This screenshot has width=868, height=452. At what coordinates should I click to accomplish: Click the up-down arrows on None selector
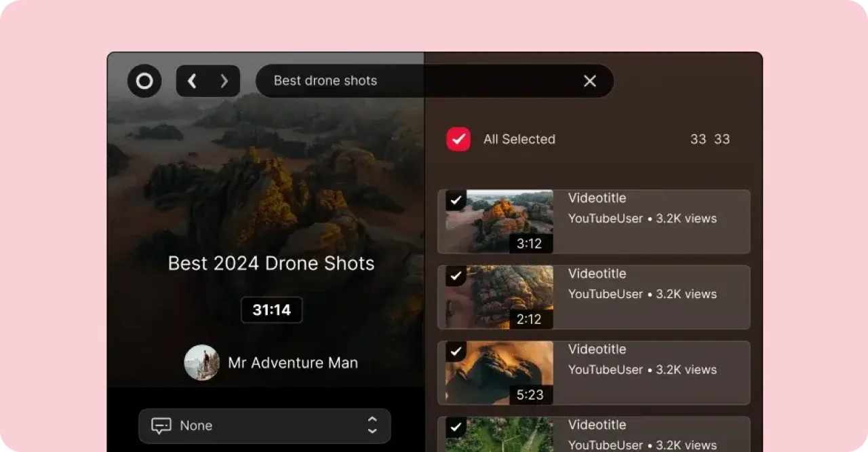click(372, 426)
